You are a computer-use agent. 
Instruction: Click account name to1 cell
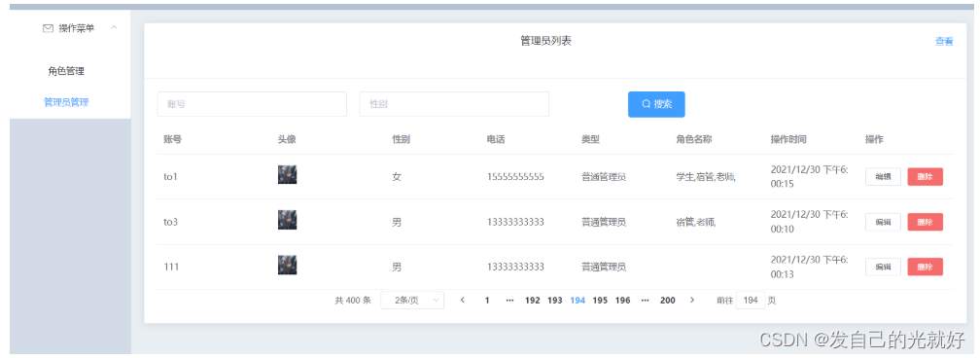(x=171, y=177)
